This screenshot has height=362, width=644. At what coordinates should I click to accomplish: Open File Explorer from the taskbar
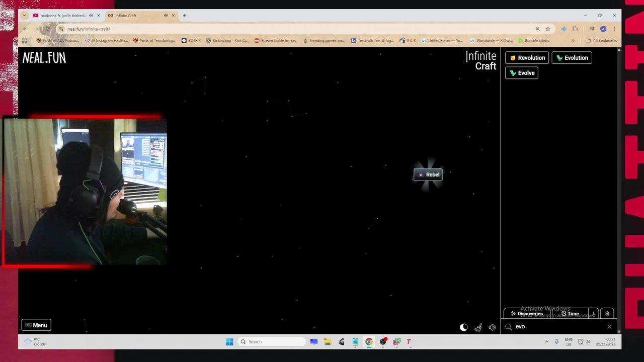pos(328,342)
